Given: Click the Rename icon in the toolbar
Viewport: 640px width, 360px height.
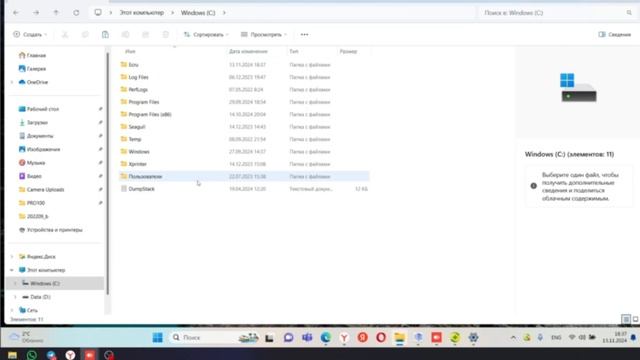Looking at the screenshot, I should pos(125,35).
